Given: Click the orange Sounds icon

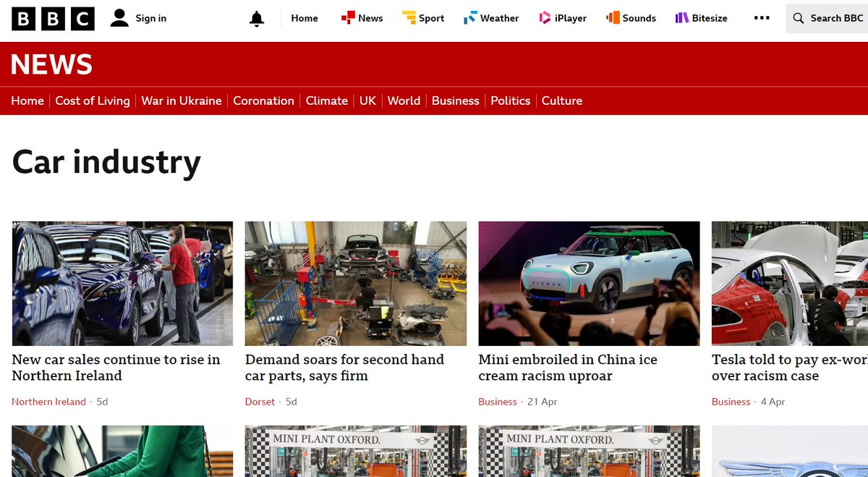Looking at the screenshot, I should point(613,18).
